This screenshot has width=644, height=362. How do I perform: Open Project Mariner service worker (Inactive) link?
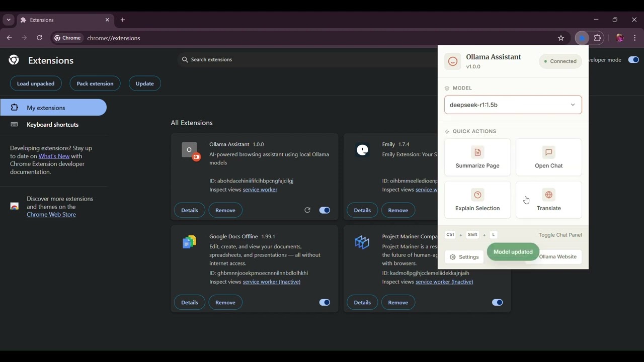click(444, 282)
